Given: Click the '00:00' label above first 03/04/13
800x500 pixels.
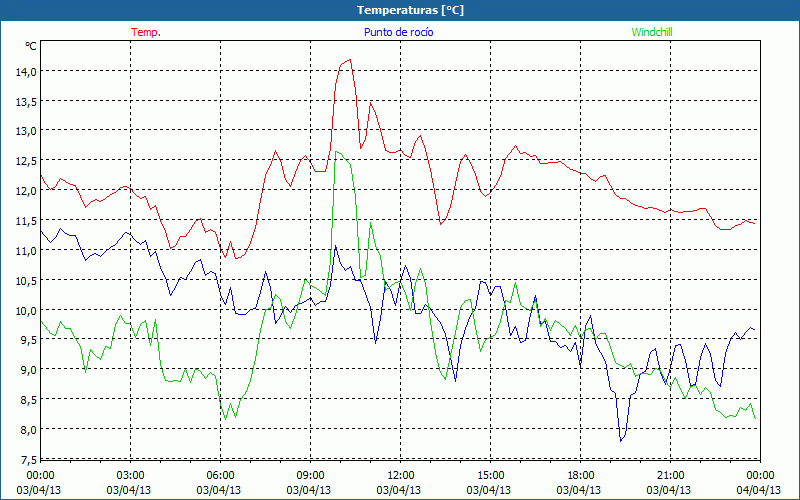Looking at the screenshot, I should click(x=40, y=476).
